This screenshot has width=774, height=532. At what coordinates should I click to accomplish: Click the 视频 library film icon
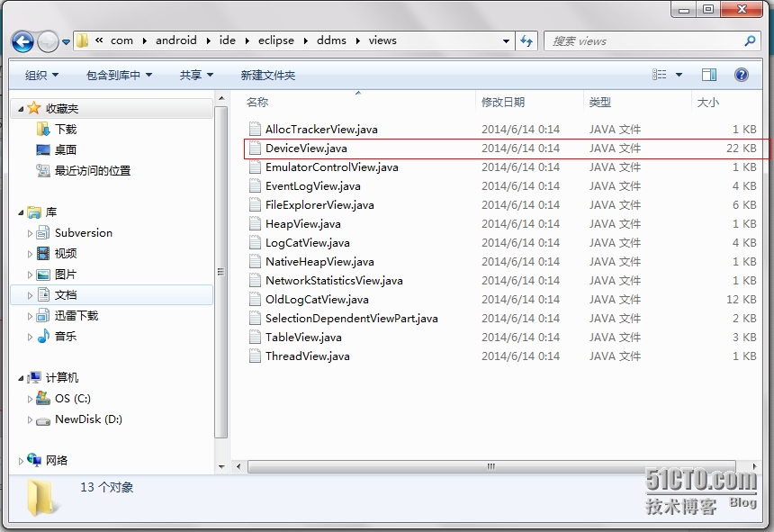(x=43, y=253)
